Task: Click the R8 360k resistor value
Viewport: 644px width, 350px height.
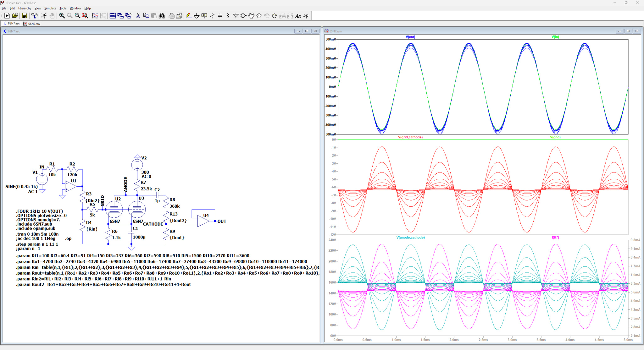Action: coord(175,206)
